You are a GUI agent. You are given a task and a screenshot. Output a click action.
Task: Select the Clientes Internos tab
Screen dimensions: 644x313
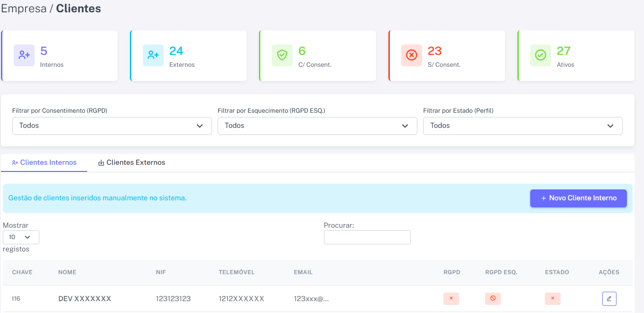(x=44, y=162)
